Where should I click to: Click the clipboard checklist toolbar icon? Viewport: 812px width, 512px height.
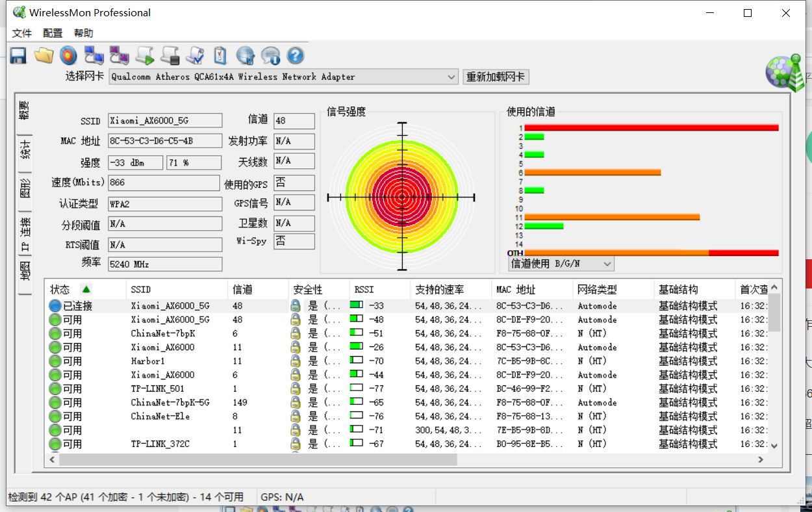pyautogui.click(x=220, y=56)
